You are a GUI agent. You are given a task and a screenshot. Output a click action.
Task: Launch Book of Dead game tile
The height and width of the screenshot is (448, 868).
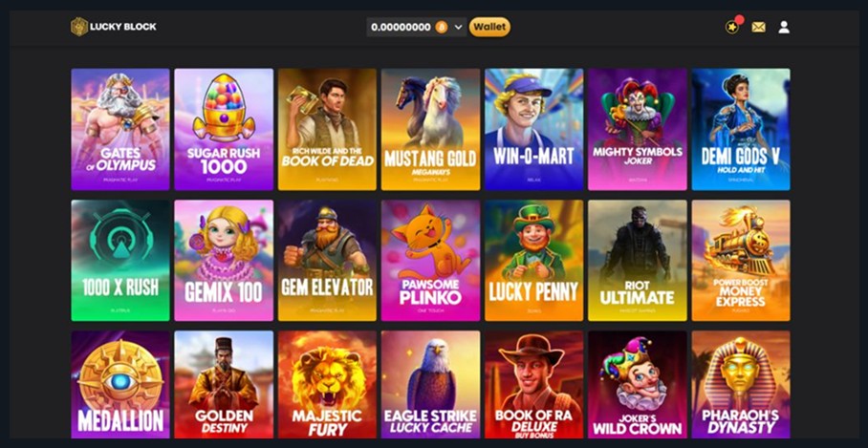click(x=327, y=129)
